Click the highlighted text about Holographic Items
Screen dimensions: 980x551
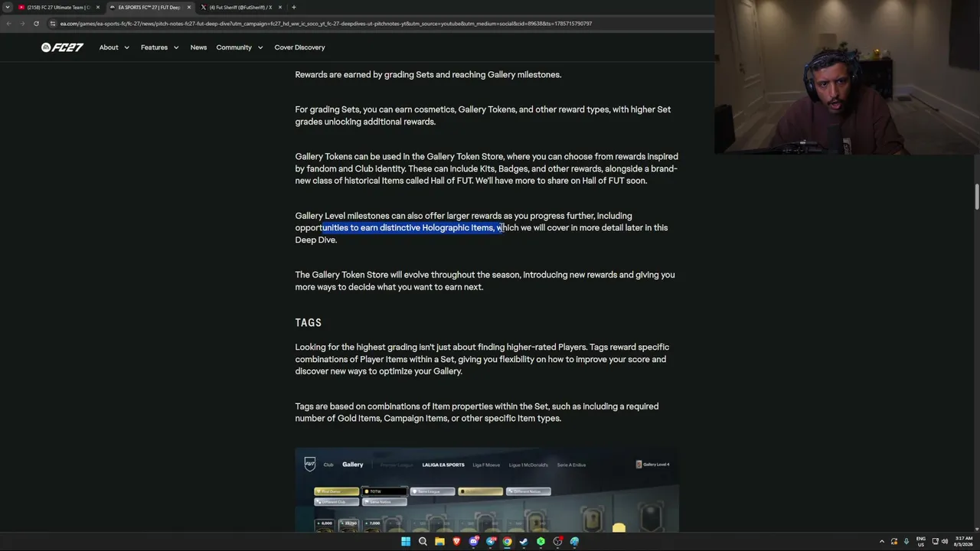point(413,228)
